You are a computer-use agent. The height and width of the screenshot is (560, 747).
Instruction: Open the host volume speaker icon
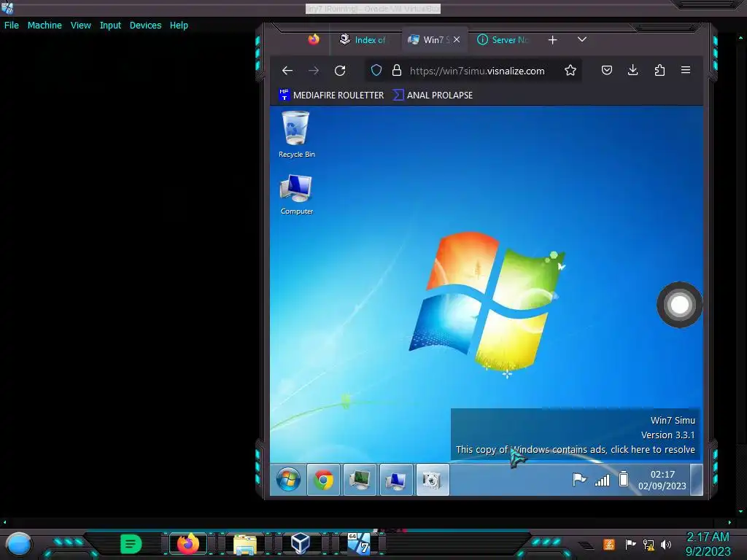tap(666, 545)
